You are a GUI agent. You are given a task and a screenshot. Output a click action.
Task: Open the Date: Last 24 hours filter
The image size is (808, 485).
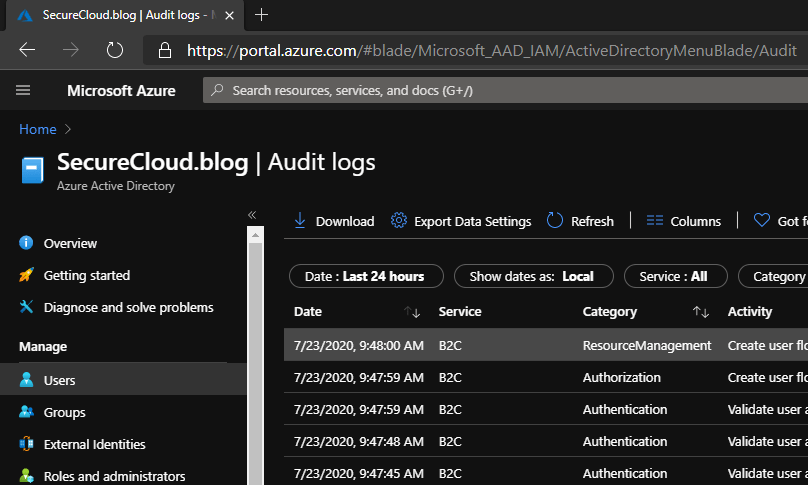tap(364, 276)
